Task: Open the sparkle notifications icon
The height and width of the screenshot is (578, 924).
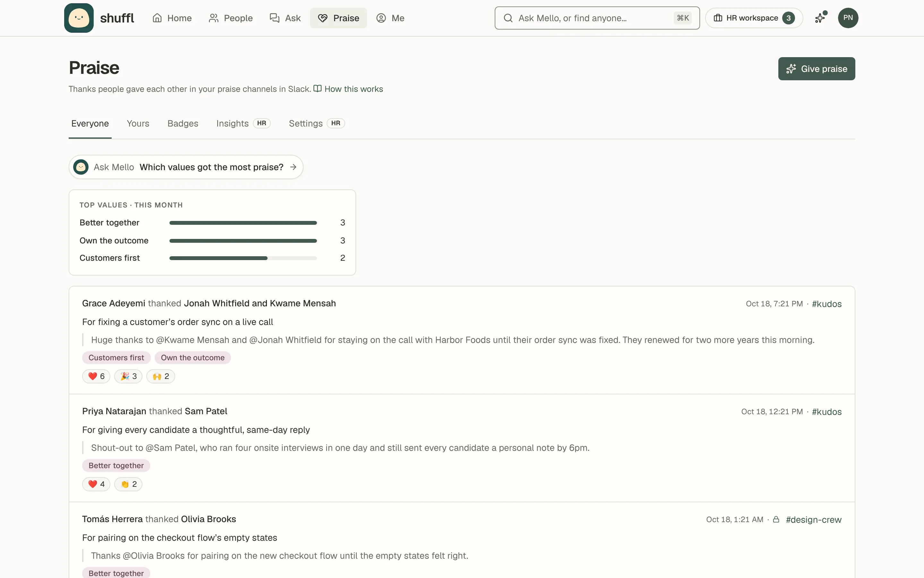Action: pos(820,18)
